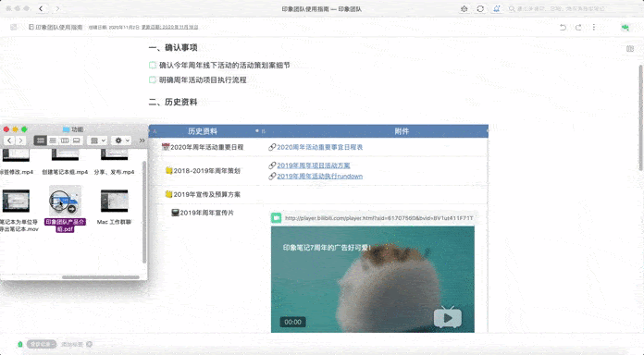Click the note title 印象团队使用指南
644x355 pixels.
(58, 27)
